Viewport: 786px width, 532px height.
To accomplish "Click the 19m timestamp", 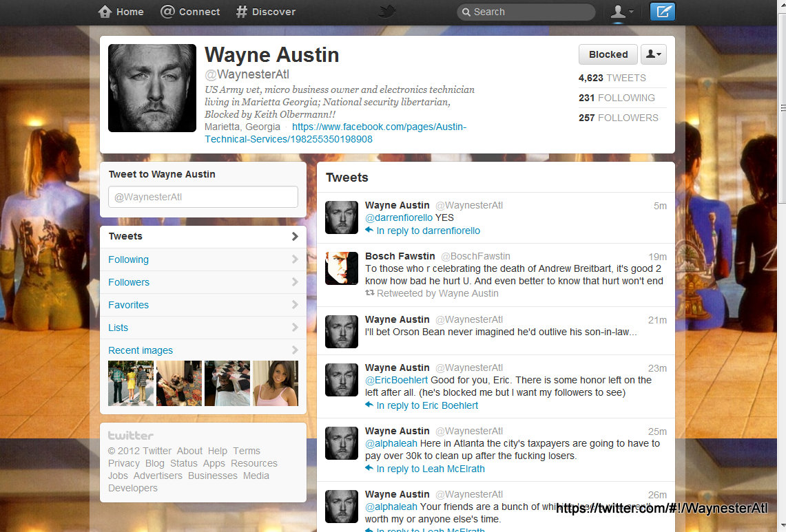I will click(657, 257).
